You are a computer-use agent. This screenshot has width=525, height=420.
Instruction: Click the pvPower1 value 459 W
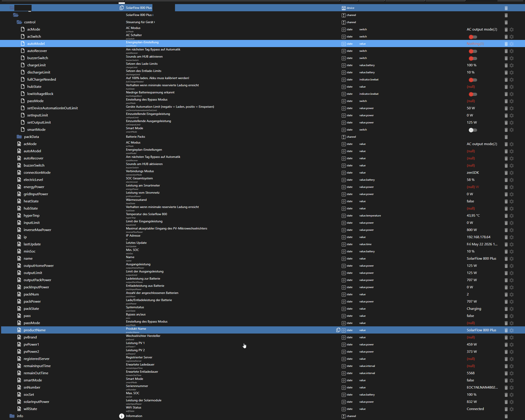472,345
